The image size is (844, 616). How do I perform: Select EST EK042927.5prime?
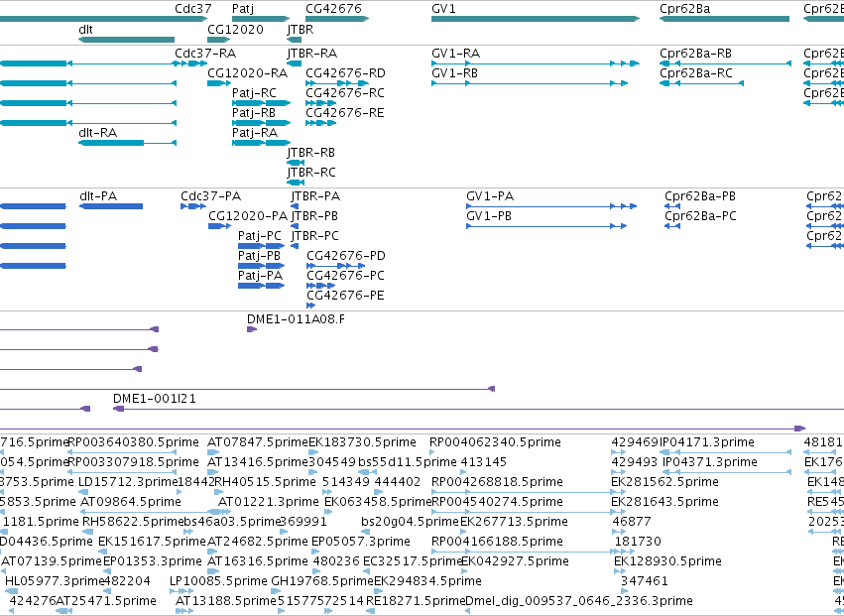[x=515, y=561]
